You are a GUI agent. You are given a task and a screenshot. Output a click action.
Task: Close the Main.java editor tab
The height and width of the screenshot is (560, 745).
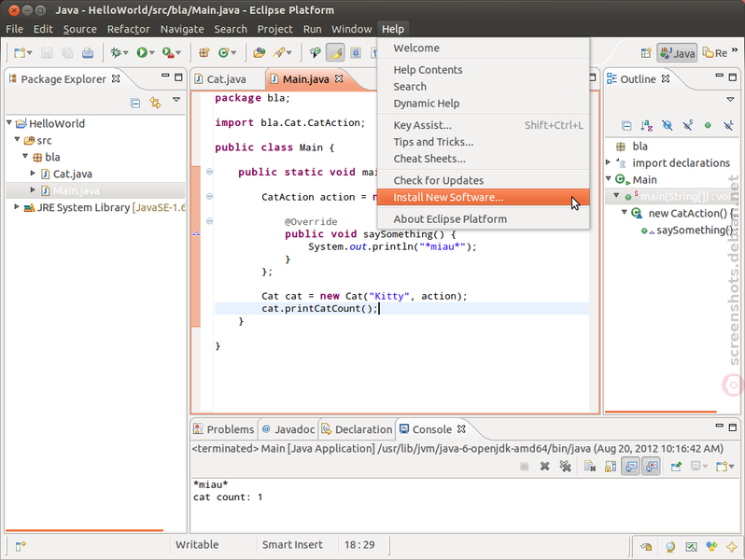[x=339, y=78]
